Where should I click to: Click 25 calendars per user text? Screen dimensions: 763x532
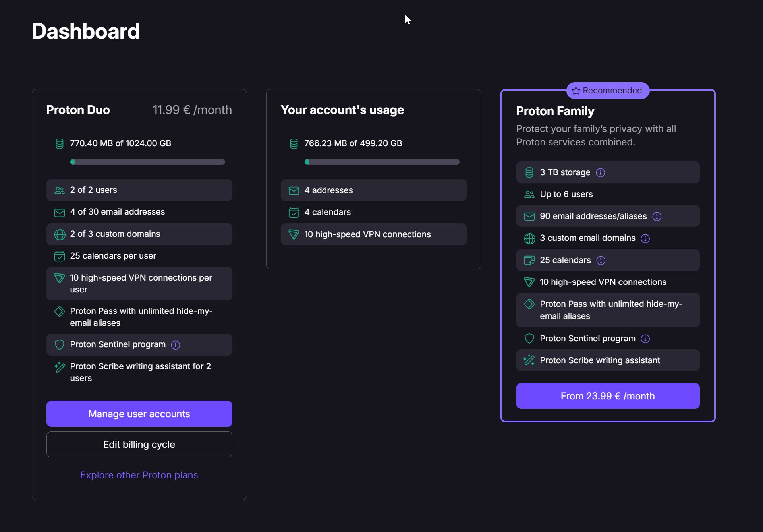(113, 256)
